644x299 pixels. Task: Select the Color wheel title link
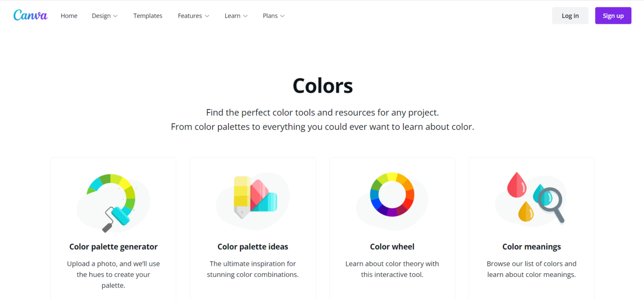392,247
